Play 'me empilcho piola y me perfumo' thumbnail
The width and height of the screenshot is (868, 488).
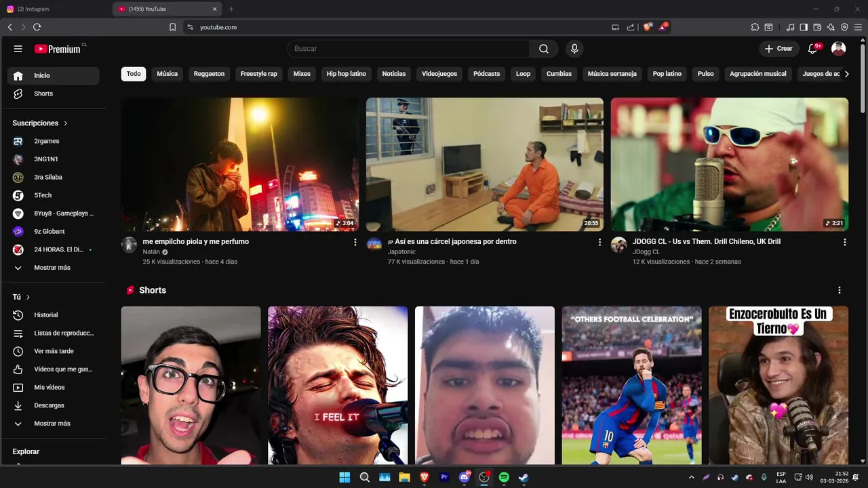(x=240, y=165)
